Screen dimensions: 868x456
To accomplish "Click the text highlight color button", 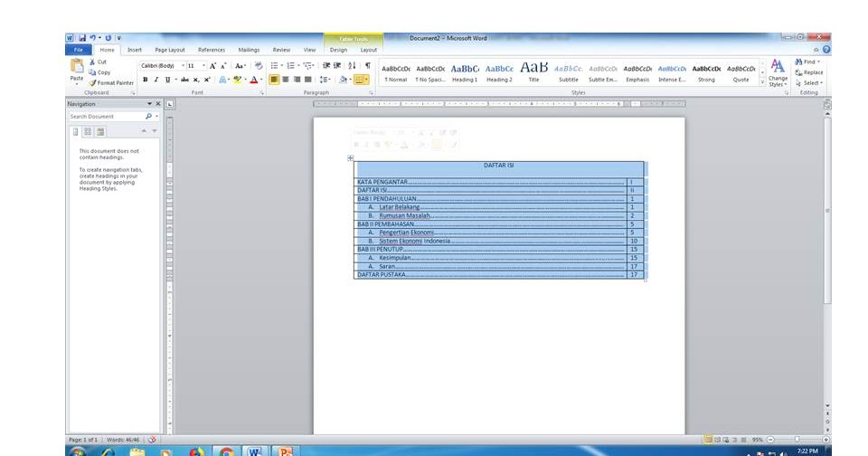I will (x=238, y=80).
